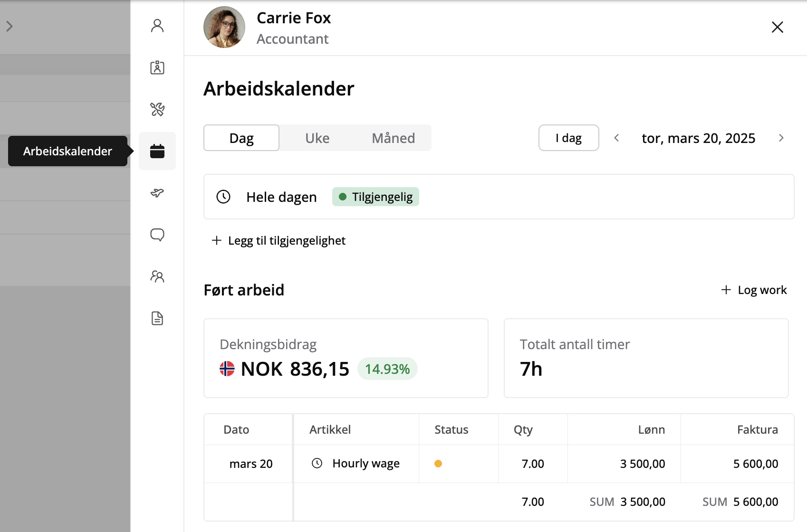Click Carrie Fox's profile photo
Viewport: 807px width, 532px height.
(224, 27)
